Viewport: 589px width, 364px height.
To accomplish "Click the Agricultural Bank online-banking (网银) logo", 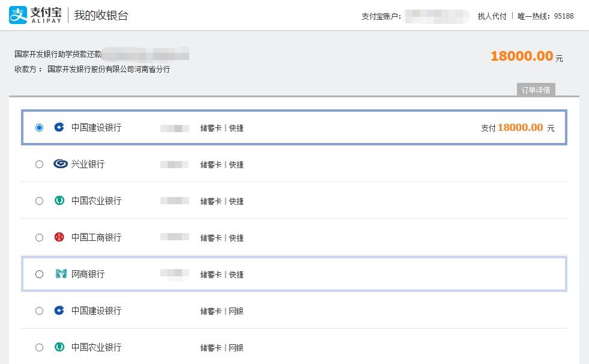I will tap(60, 347).
